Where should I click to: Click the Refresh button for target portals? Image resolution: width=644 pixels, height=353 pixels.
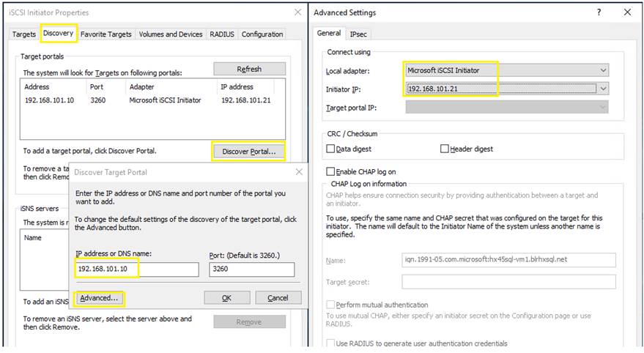click(x=249, y=69)
